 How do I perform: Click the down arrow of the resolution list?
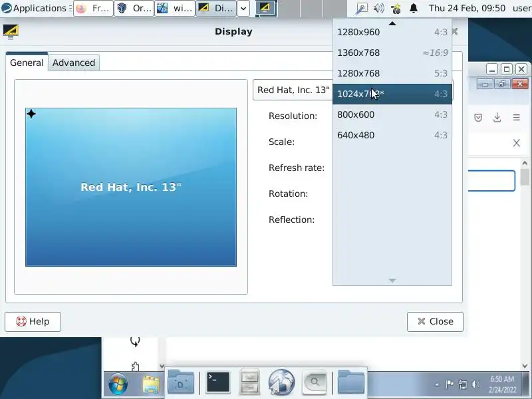[x=392, y=281]
